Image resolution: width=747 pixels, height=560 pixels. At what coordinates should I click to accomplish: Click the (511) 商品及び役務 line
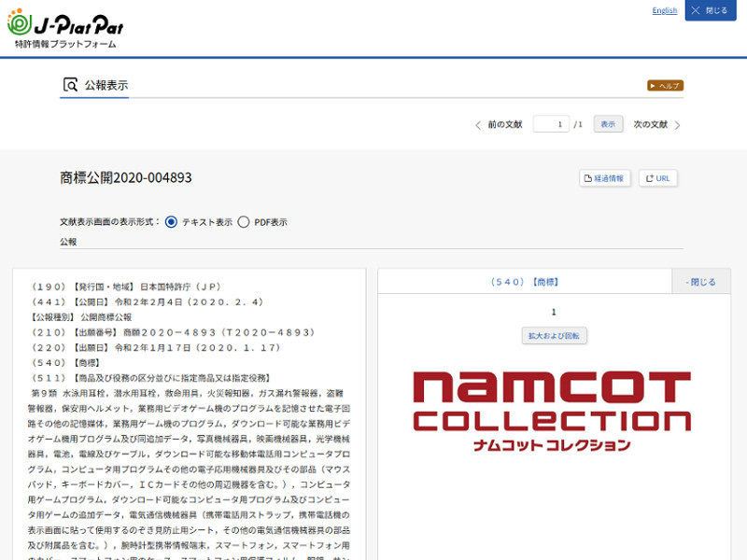coord(151,378)
